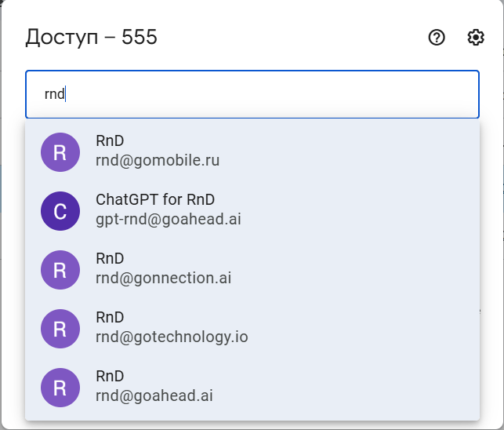This screenshot has width=504, height=430.
Task: Choose the rnd@goahead.ai email suggestion
Action: pyautogui.click(x=154, y=396)
